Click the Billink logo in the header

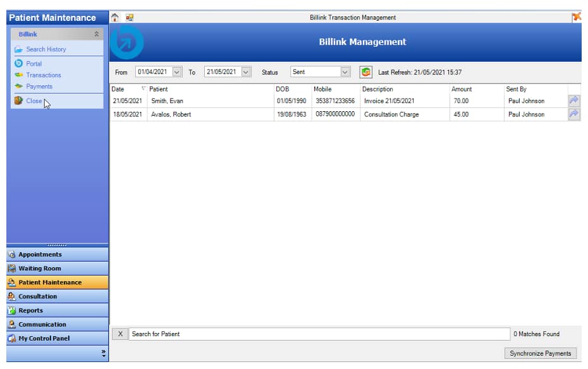127,42
